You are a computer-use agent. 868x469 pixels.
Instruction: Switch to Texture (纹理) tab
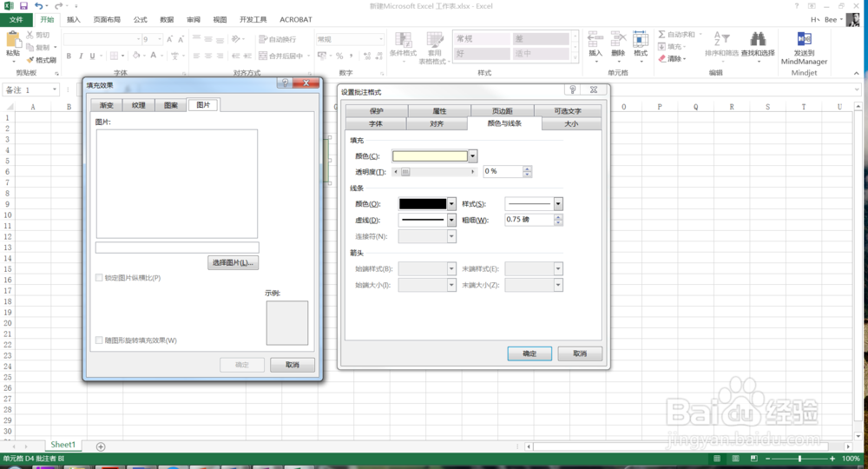tap(138, 105)
